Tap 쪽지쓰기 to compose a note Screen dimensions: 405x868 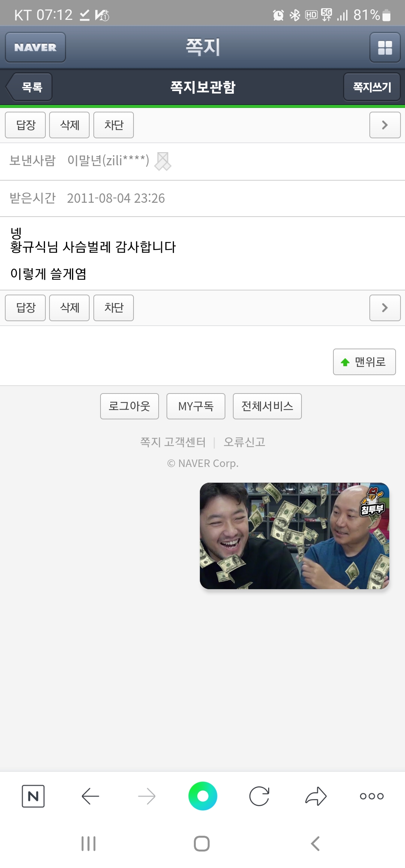[x=372, y=87]
